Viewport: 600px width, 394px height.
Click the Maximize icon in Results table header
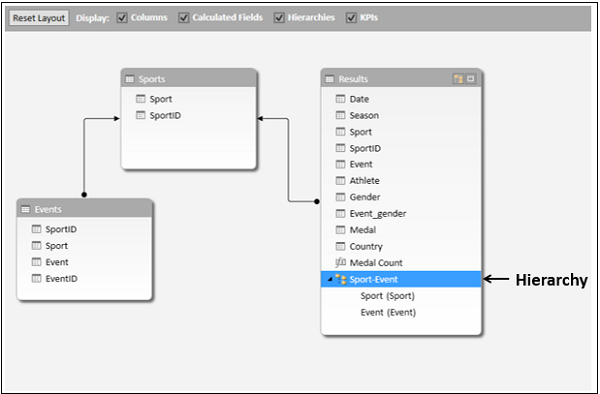click(x=471, y=79)
